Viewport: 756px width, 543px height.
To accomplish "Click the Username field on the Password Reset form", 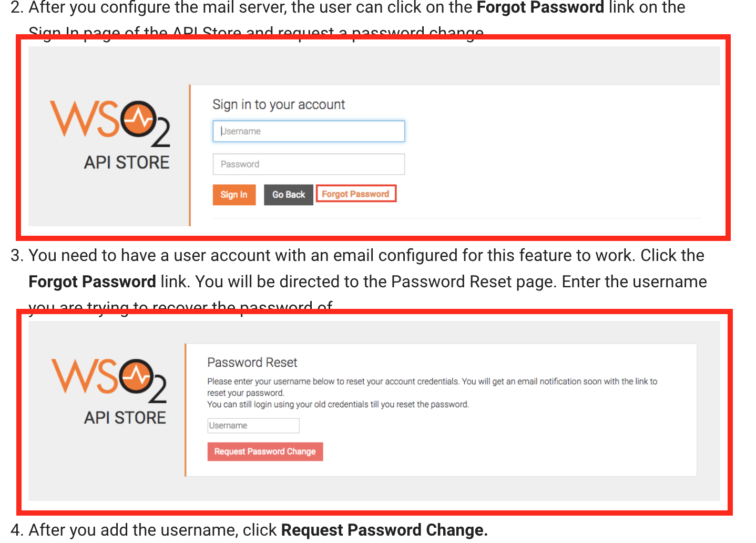I will pos(253,425).
